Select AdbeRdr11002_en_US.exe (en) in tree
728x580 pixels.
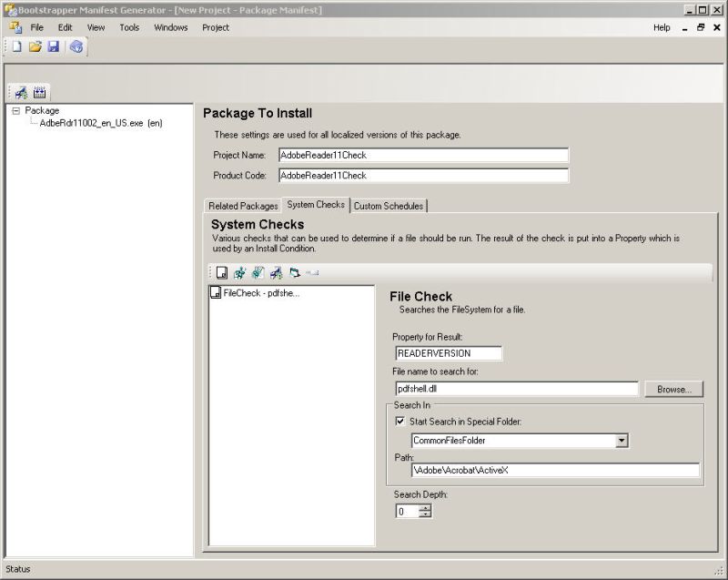pyautogui.click(x=101, y=123)
